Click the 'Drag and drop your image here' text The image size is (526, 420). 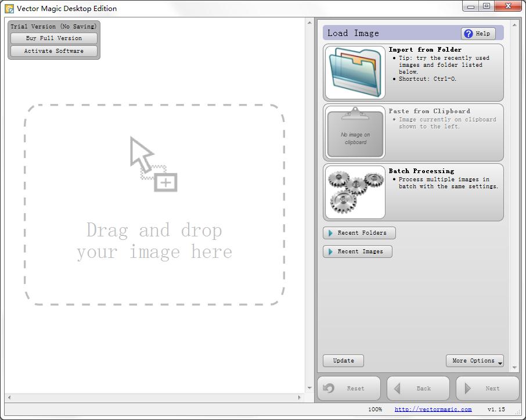pos(154,240)
